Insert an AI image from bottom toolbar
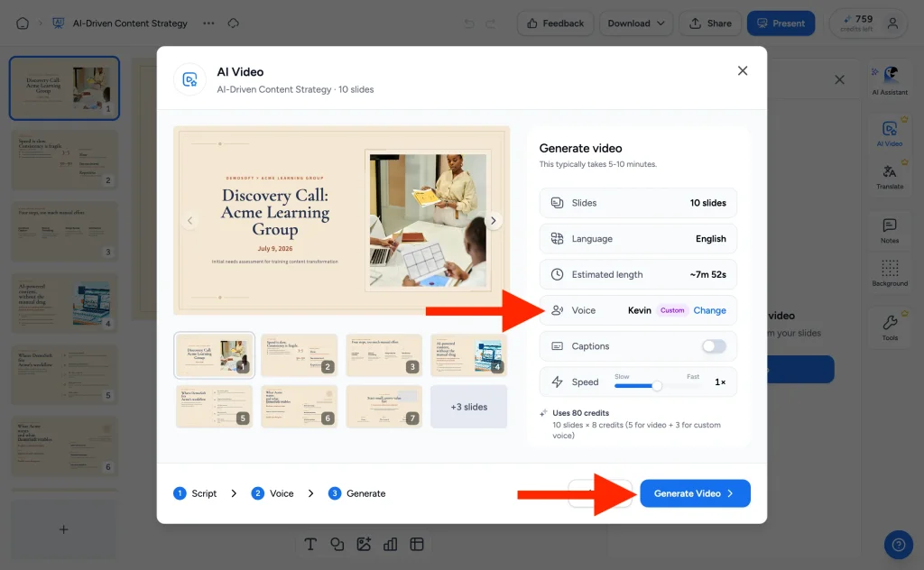This screenshot has height=570, width=924. 364,544
